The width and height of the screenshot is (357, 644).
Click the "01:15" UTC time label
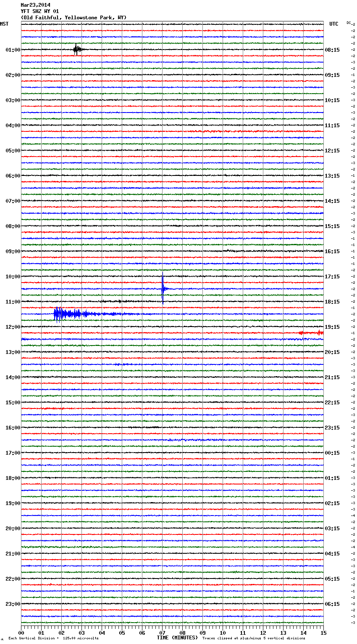tap(332, 478)
